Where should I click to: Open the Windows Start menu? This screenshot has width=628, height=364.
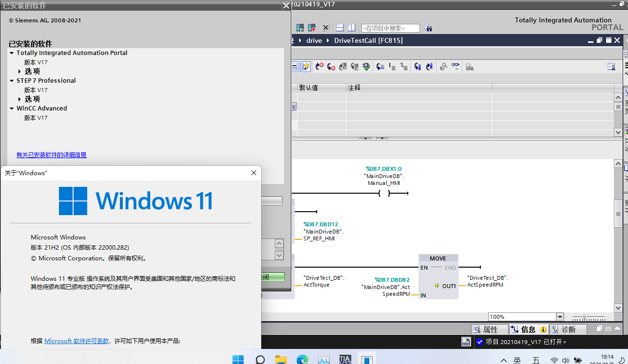238,360
